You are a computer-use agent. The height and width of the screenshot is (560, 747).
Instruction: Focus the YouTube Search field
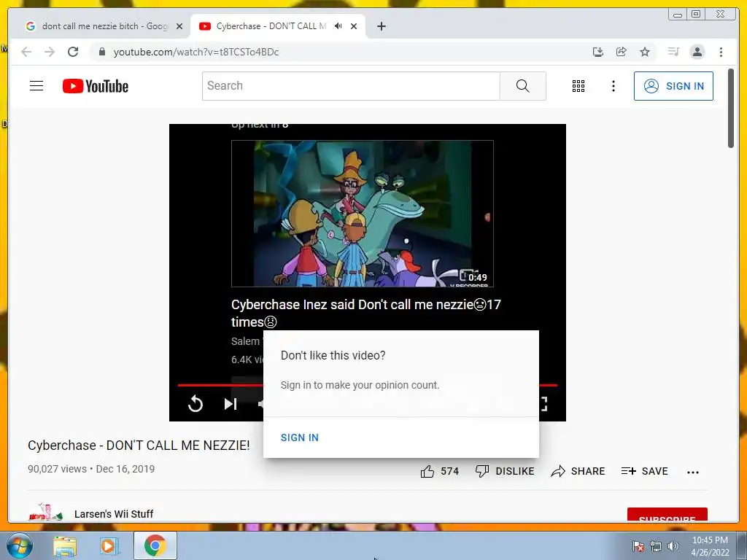pos(351,86)
